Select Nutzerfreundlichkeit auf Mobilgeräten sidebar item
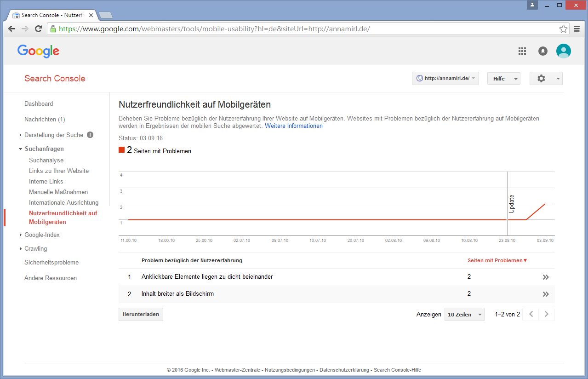This screenshot has height=379, width=588. pyautogui.click(x=63, y=218)
